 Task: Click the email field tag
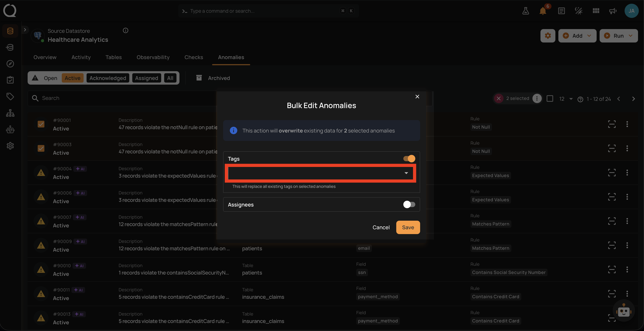coord(364,248)
